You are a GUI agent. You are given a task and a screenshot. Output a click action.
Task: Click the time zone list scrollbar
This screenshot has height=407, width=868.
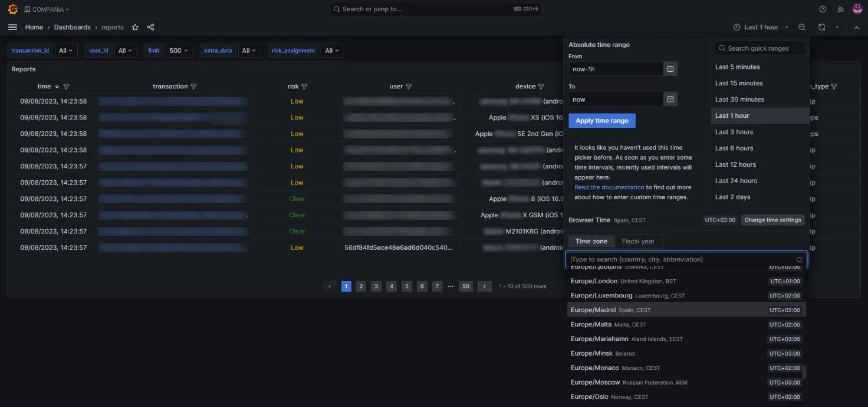pos(804,373)
